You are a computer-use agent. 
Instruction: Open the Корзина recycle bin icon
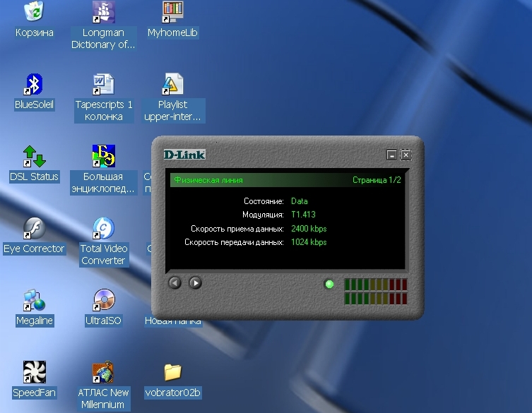click(35, 11)
